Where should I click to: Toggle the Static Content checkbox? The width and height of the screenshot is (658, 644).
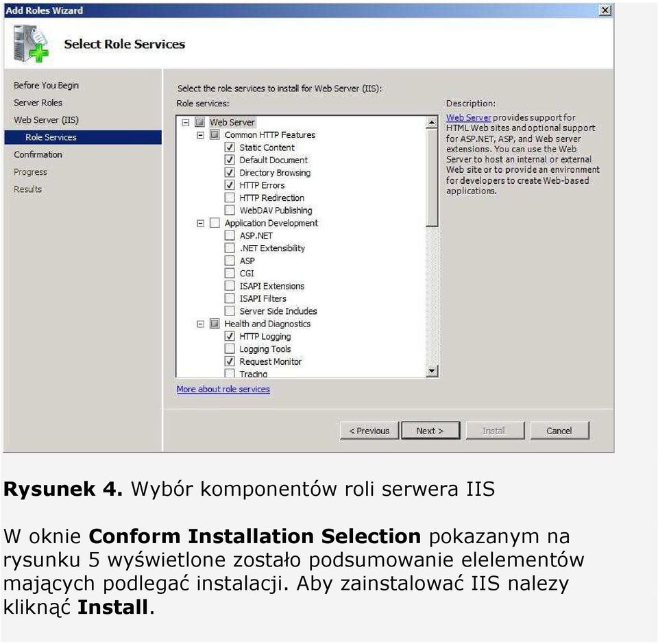pos(230,147)
